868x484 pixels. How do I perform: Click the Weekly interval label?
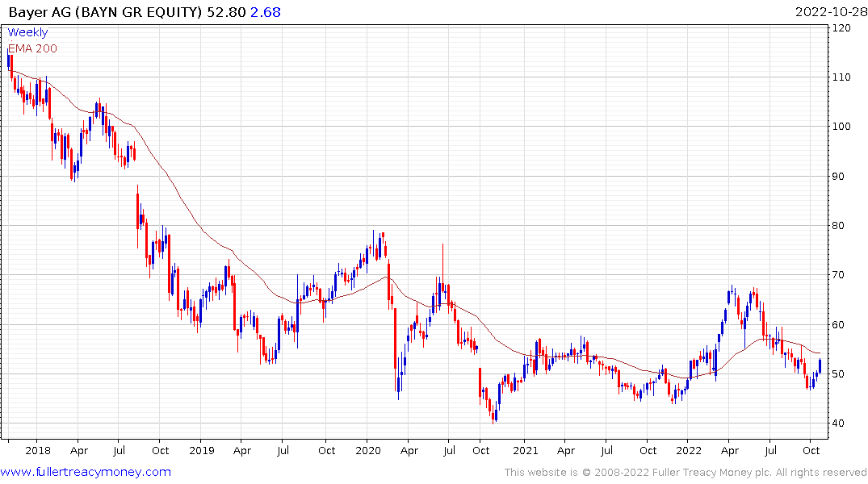pos(27,32)
